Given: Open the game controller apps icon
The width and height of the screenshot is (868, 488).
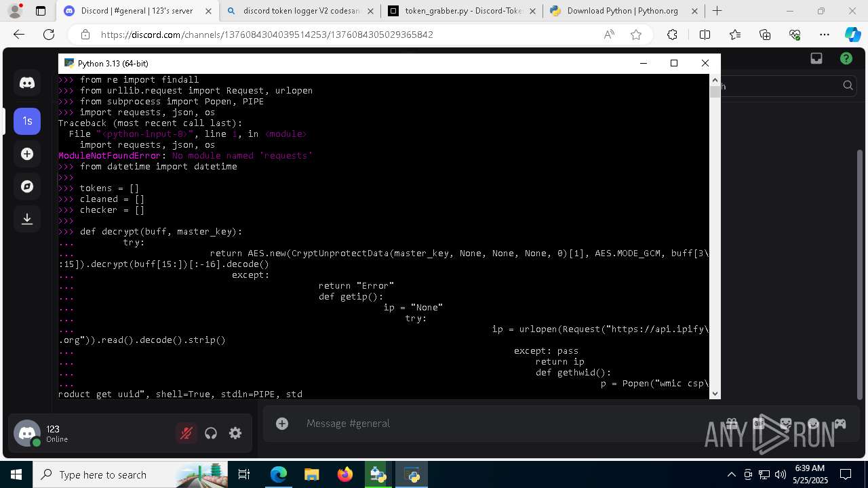Looking at the screenshot, I should [x=840, y=424].
